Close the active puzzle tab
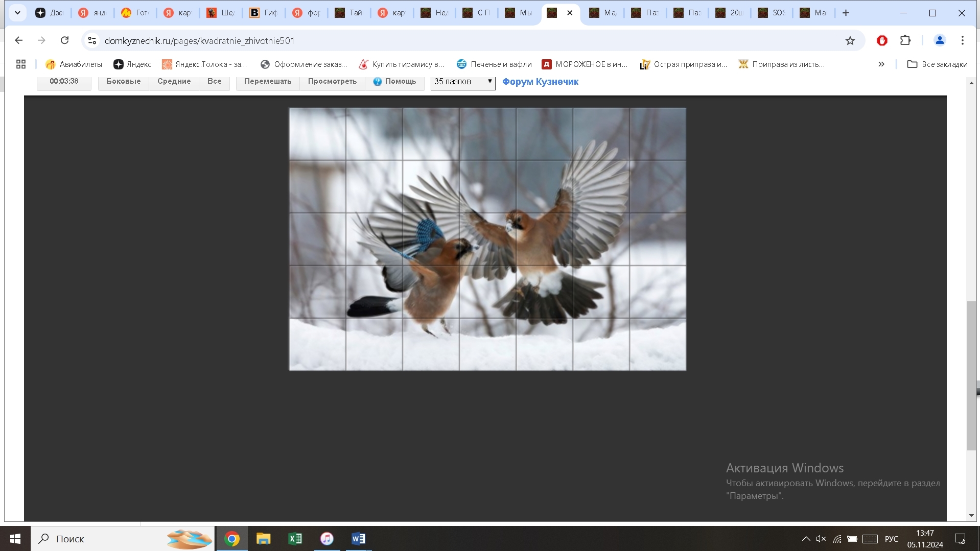 click(570, 13)
